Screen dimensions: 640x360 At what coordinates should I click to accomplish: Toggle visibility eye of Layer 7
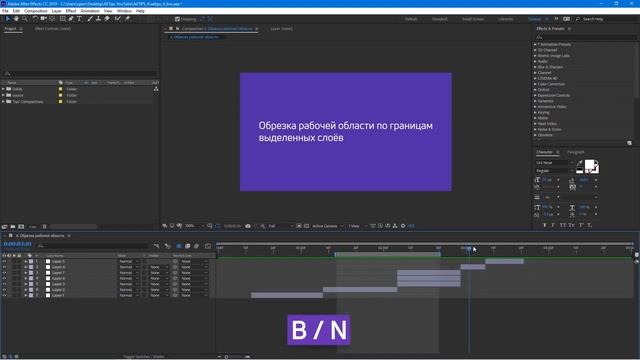4,273
